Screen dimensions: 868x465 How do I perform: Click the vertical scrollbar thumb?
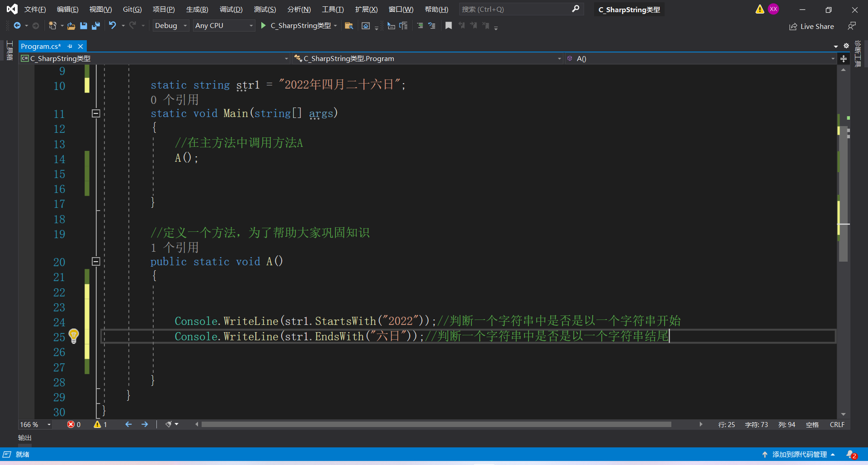click(x=843, y=194)
